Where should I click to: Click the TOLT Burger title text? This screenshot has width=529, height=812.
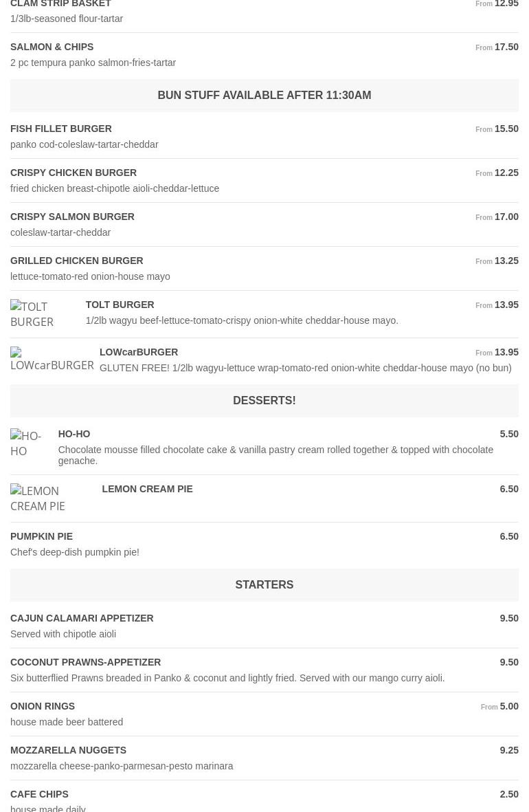tap(120, 305)
